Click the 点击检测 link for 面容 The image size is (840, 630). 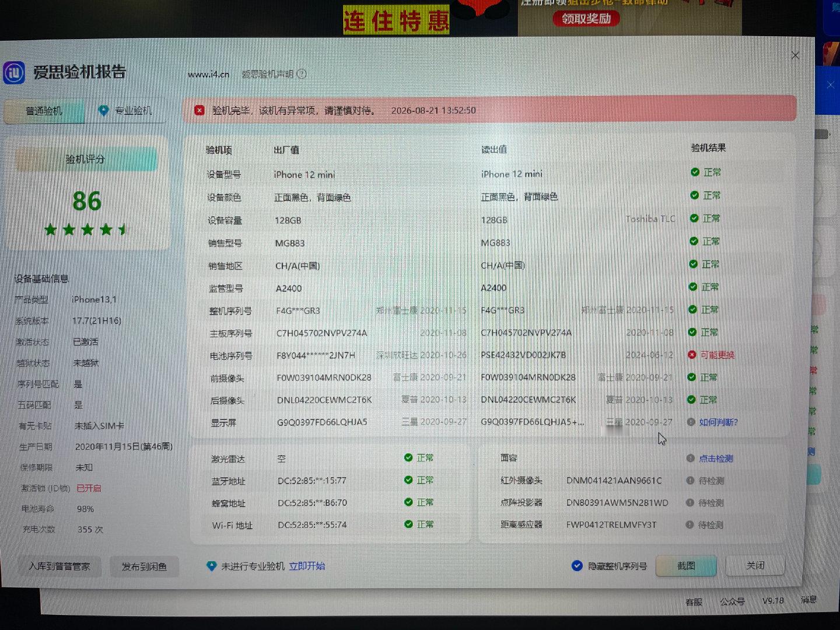(716, 459)
